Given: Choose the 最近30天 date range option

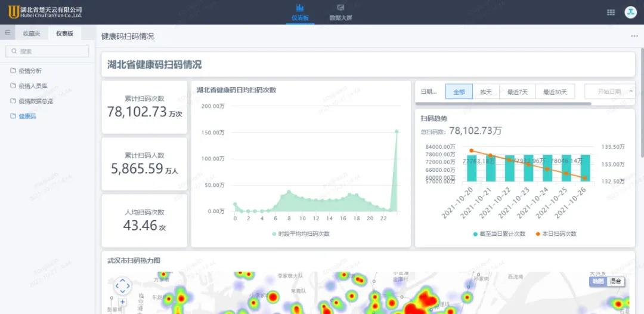Looking at the screenshot, I should pos(555,92).
